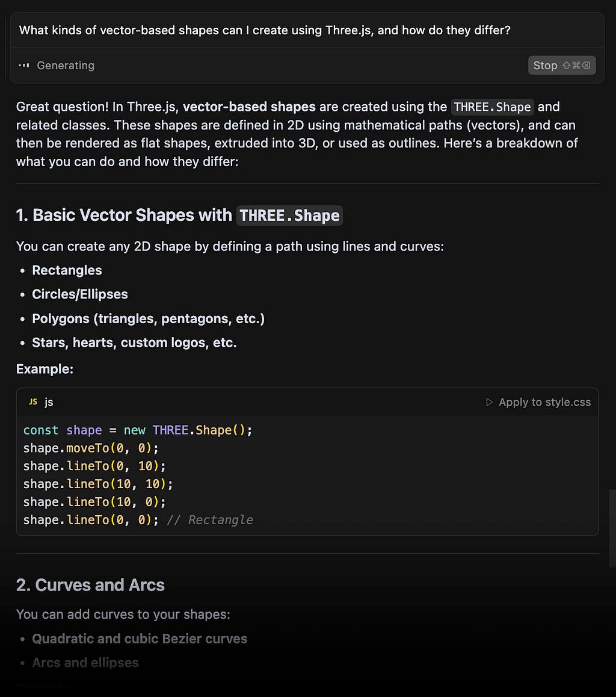Screen dimensions: 616x697
Task: Click the 'Arcs and ellipses' bullet
Action: click(x=85, y=663)
